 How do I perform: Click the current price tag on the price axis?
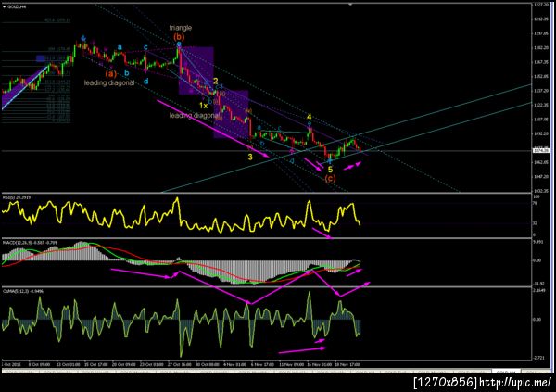[x=541, y=151]
